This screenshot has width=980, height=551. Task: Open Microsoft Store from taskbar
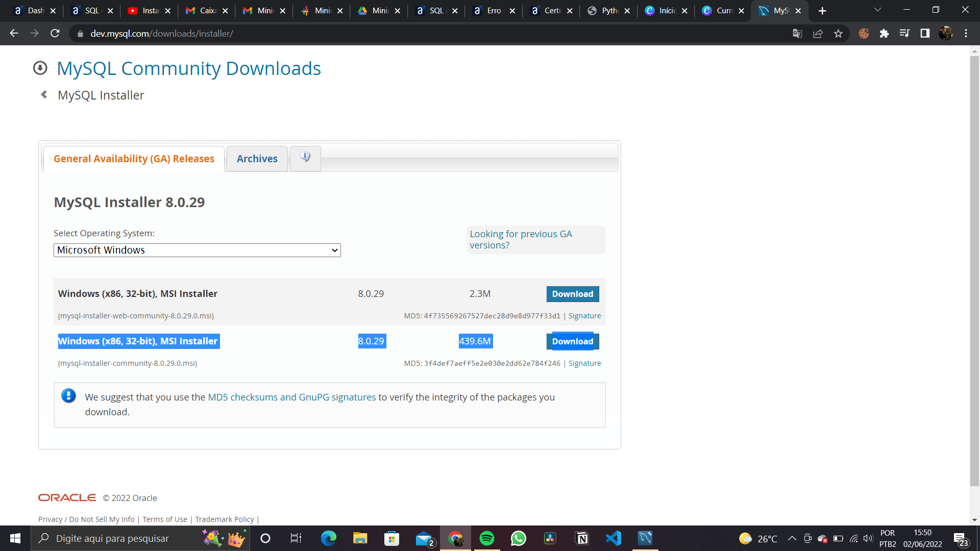[391, 538]
